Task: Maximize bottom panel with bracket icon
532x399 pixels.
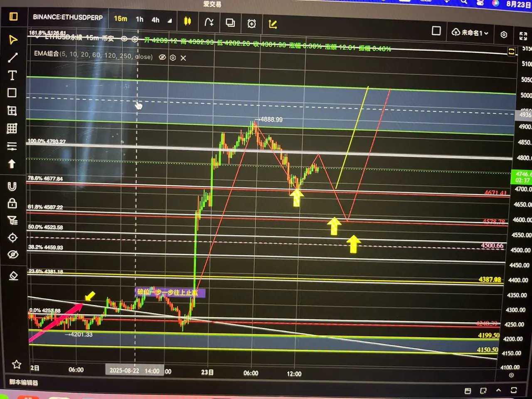Action: click(514, 390)
